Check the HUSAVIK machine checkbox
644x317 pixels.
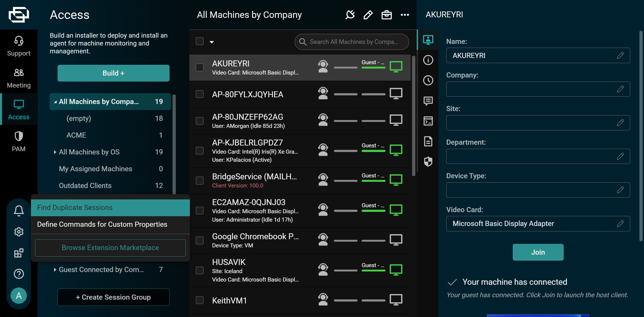(x=200, y=270)
